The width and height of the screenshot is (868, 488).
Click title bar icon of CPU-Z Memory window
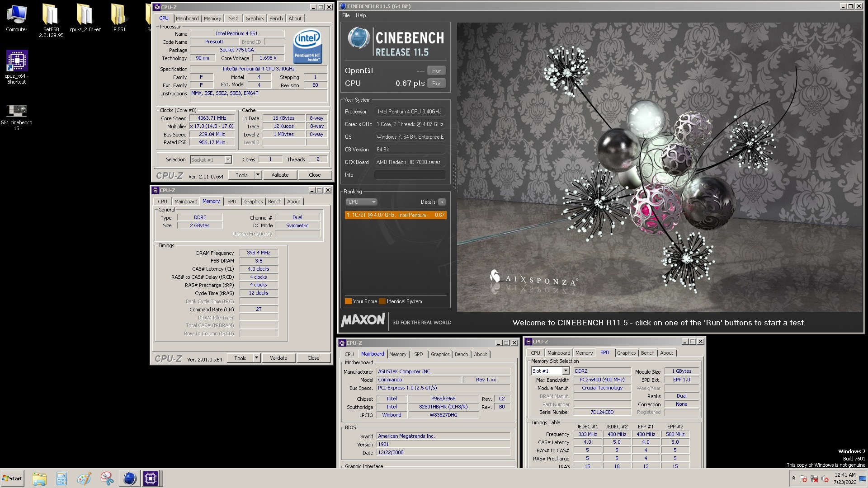[156, 190]
